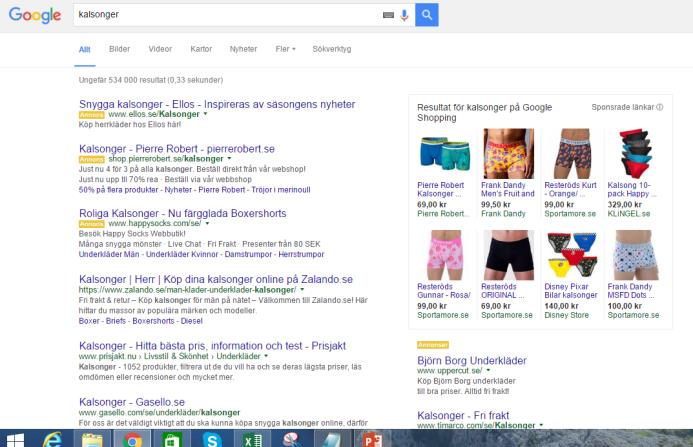
Task: Click the Kalsong 10-pack Happy product image
Action: click(x=635, y=153)
